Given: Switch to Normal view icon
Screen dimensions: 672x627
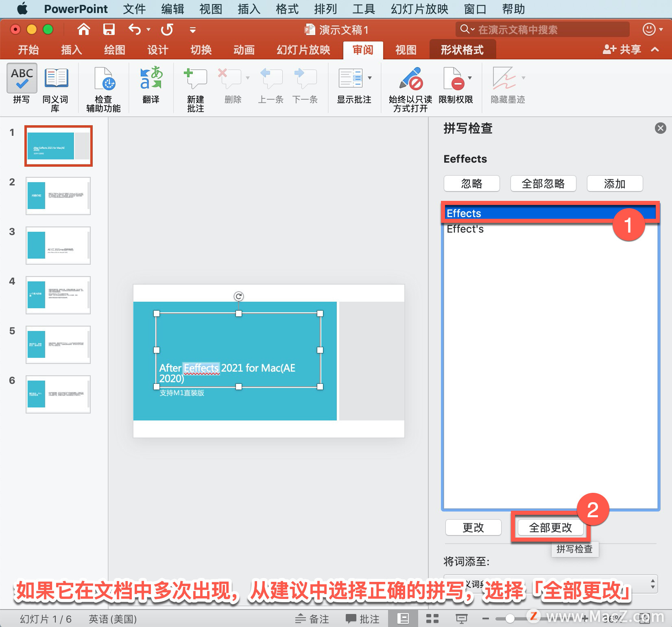Looking at the screenshot, I should pos(403,618).
